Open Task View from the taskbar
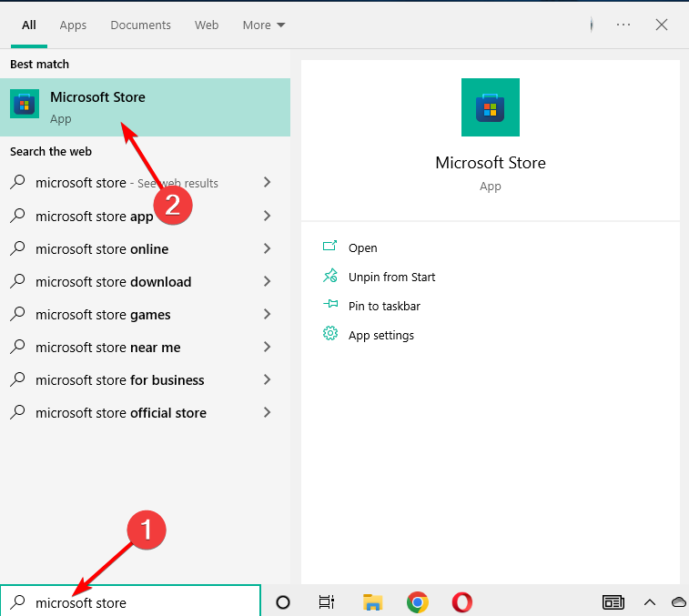The image size is (689, 616). 327,602
